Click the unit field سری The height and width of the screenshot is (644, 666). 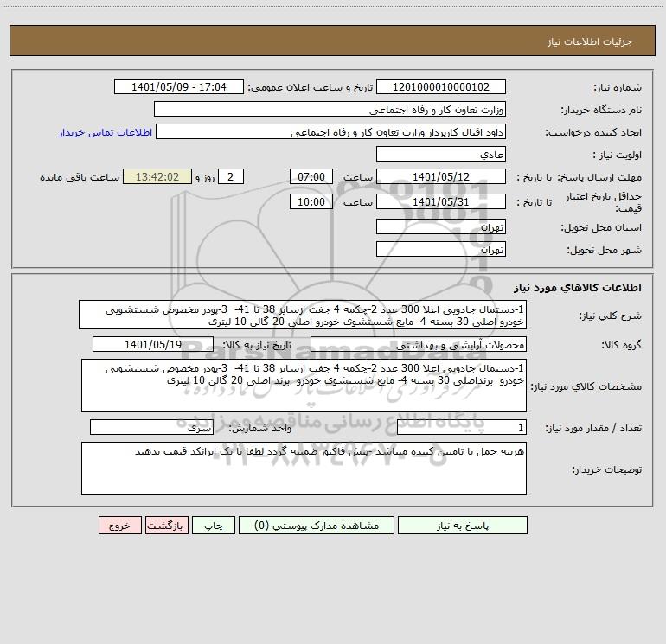[x=151, y=428]
